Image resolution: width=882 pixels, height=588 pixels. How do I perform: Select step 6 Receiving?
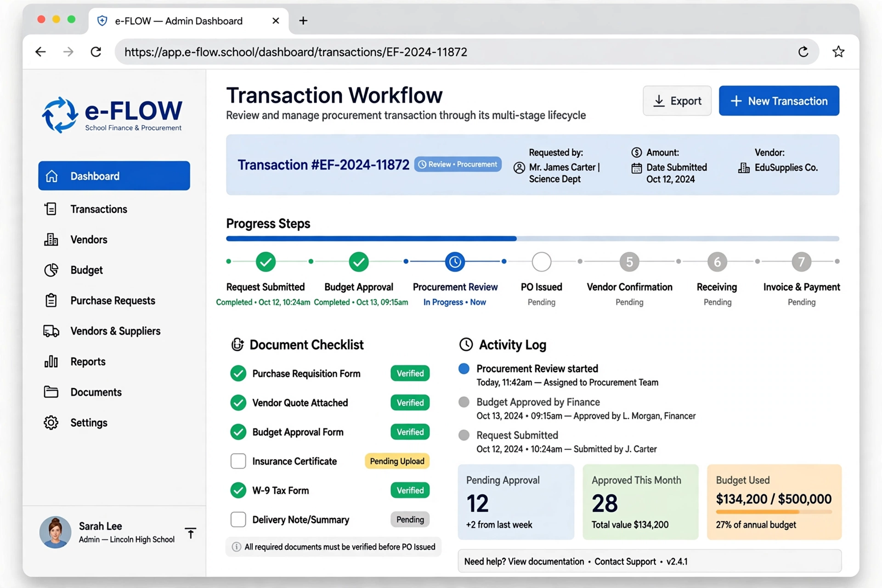click(x=717, y=261)
